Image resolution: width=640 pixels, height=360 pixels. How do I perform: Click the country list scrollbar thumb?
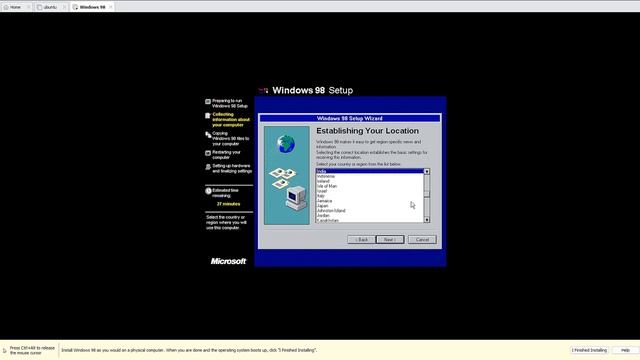(x=427, y=194)
